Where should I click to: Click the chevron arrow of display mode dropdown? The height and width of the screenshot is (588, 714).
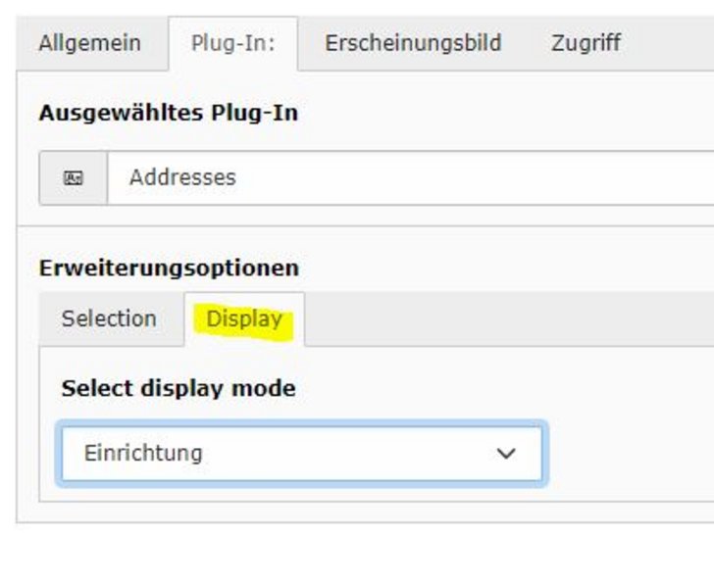coord(506,454)
